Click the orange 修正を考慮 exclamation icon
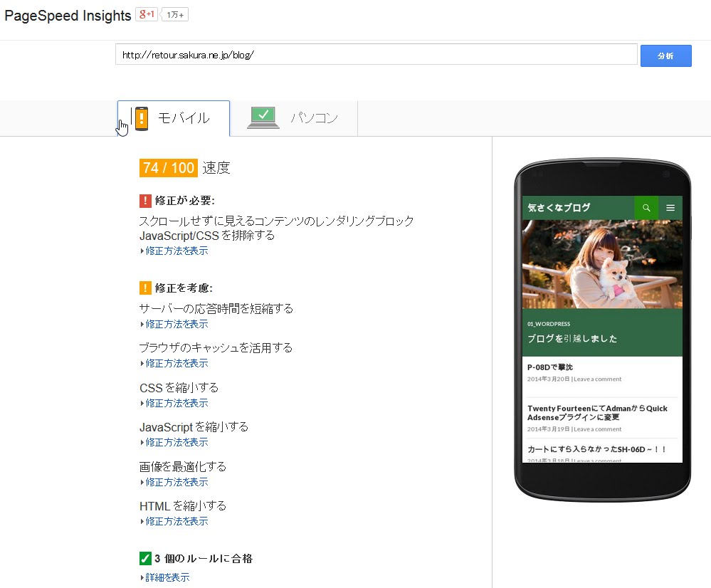The height and width of the screenshot is (588, 711). pyautogui.click(x=145, y=288)
